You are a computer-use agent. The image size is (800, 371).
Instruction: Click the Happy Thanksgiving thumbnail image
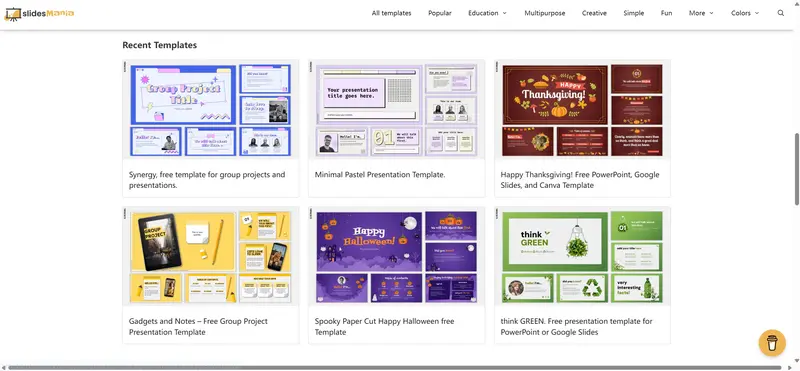582,110
